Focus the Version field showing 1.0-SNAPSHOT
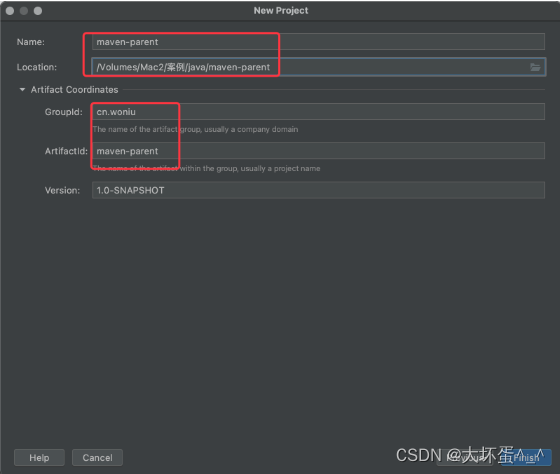The width and height of the screenshot is (560, 474). tap(318, 190)
